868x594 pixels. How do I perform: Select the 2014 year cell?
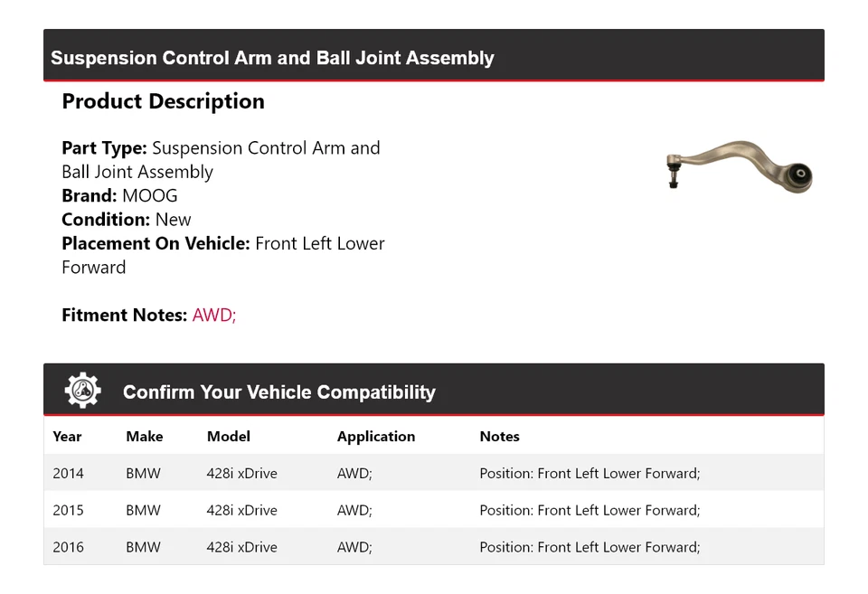pyautogui.click(x=68, y=474)
